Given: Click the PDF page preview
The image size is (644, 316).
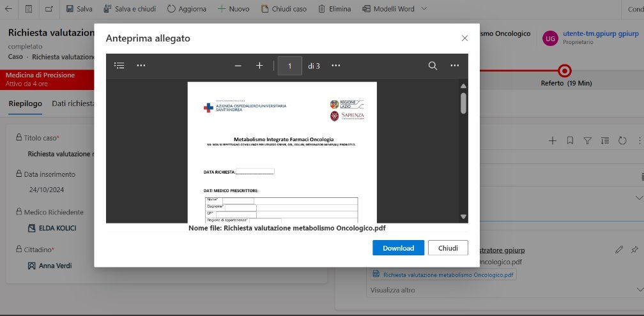Looking at the screenshot, I should tap(282, 153).
